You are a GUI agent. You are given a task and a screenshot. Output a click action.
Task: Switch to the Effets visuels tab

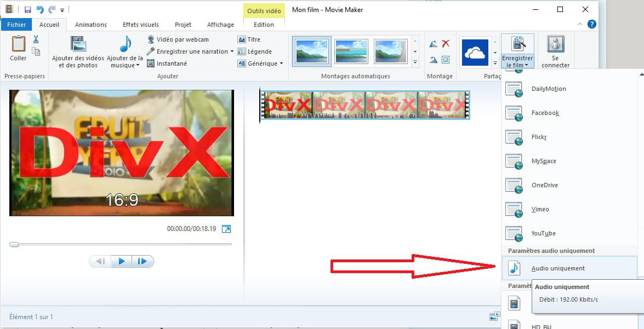(x=141, y=25)
